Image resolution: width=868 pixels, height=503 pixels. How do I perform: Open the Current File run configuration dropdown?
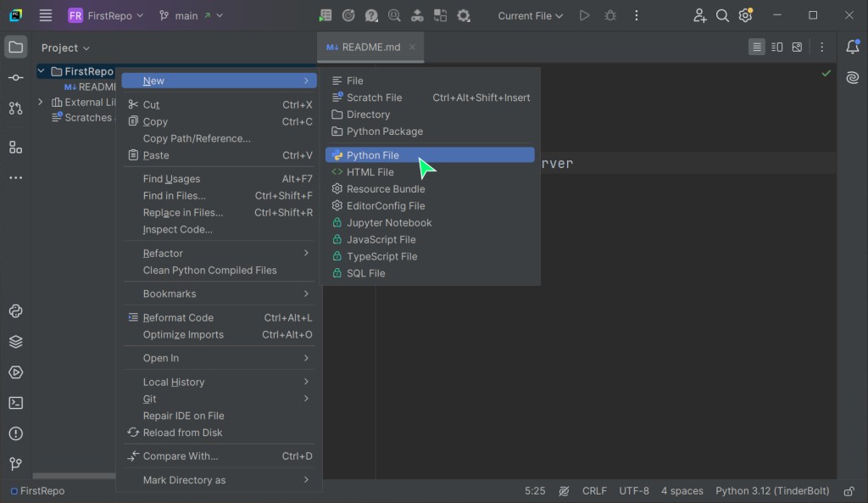[x=530, y=15]
